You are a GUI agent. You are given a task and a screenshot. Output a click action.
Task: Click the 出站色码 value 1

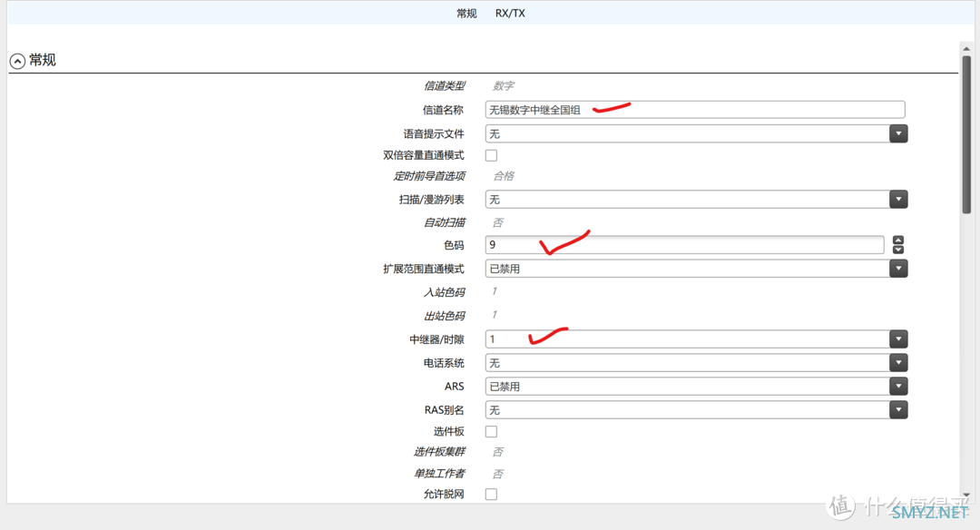494,315
